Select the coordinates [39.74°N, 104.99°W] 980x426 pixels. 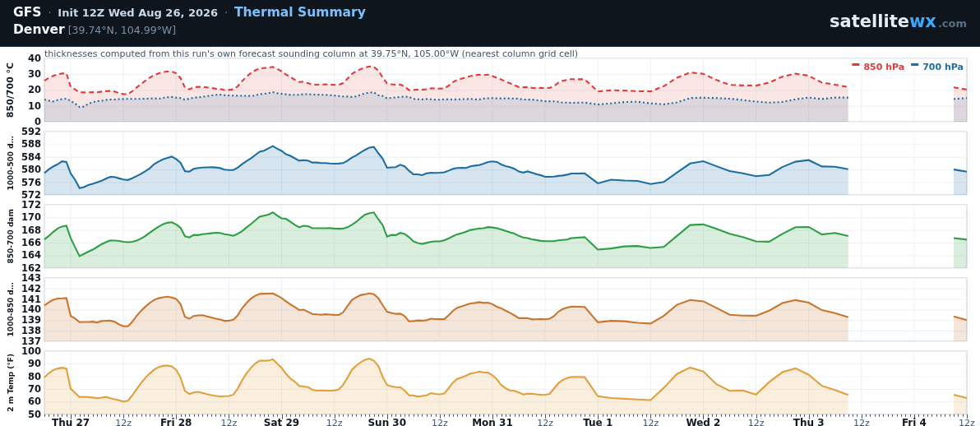coord(122,30)
